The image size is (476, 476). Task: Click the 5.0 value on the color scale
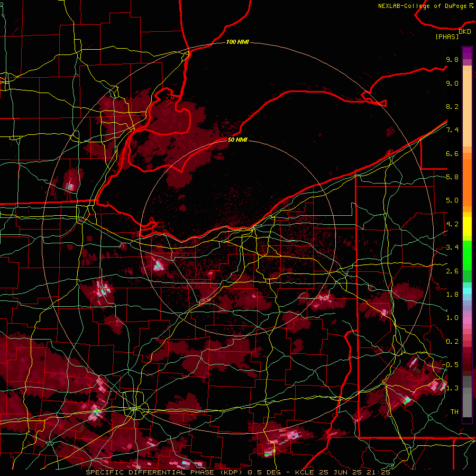[452, 200]
